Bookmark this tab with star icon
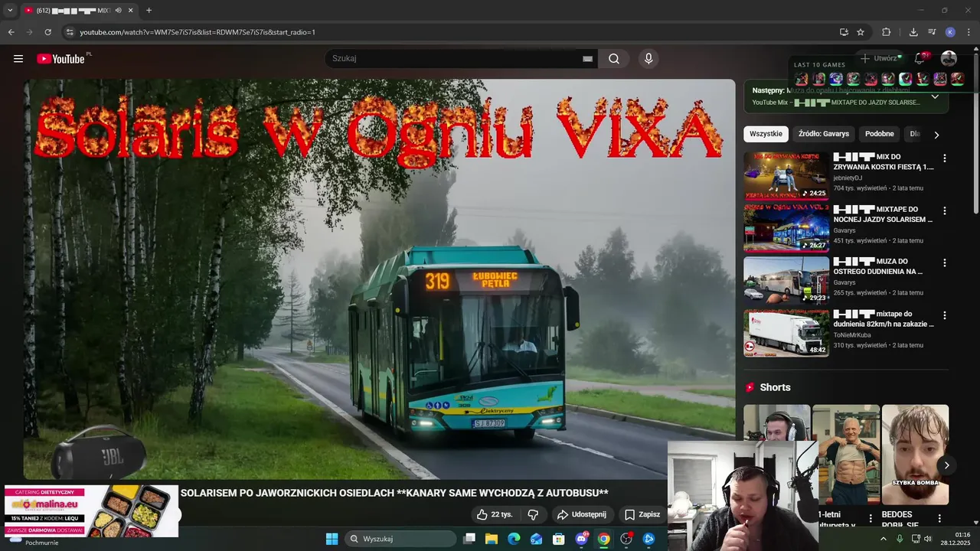980x551 pixels. click(x=861, y=32)
